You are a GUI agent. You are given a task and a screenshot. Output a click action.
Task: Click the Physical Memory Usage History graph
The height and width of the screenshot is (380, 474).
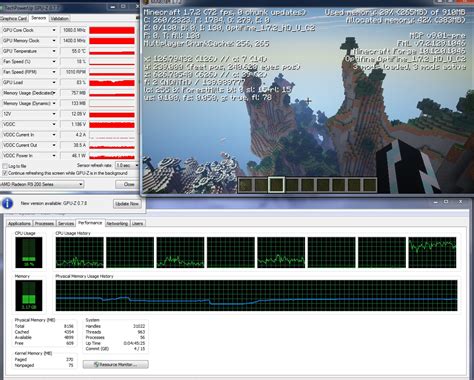pyautogui.click(x=256, y=295)
